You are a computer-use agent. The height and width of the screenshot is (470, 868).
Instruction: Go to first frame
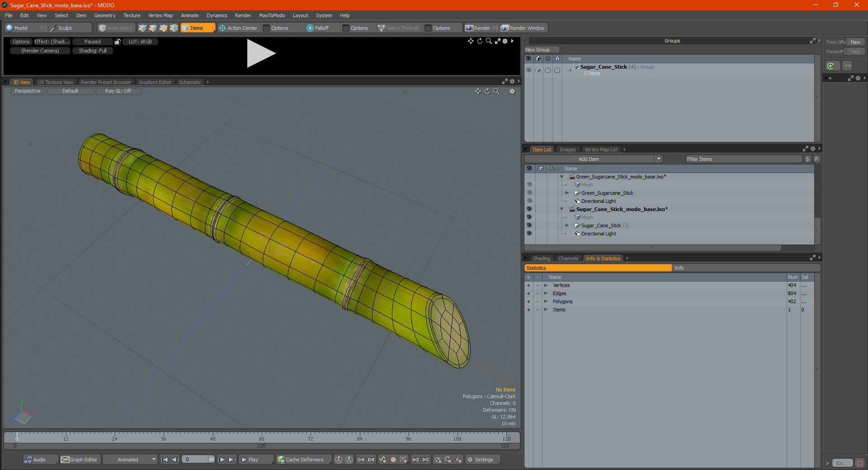(x=165, y=460)
